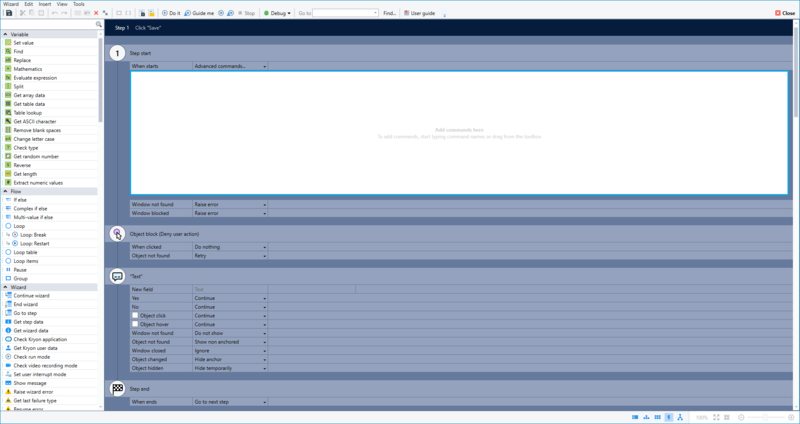Open the Object not found Retry dropdown
This screenshot has width=800, height=424.
230,256
